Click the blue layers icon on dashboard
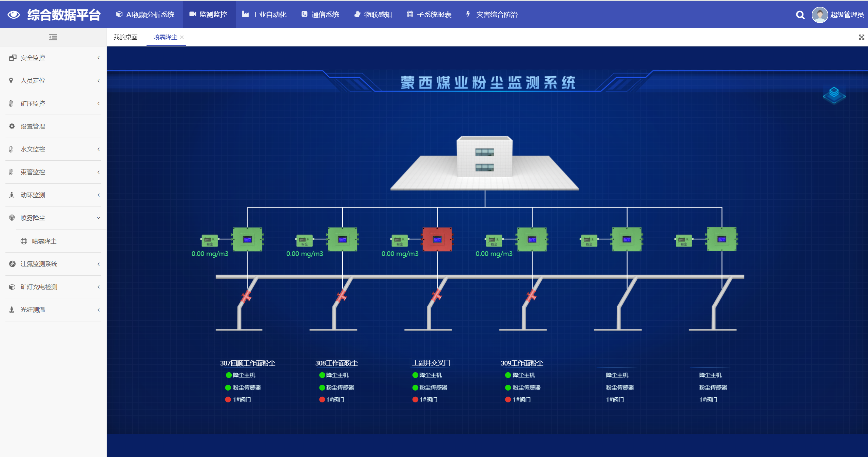Image resolution: width=868 pixels, height=457 pixels. [x=834, y=95]
